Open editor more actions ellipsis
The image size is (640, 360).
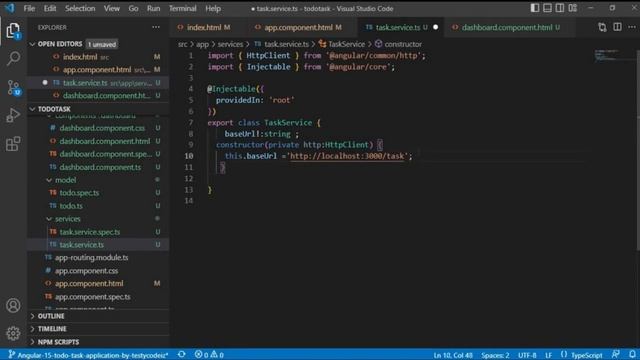tap(632, 27)
